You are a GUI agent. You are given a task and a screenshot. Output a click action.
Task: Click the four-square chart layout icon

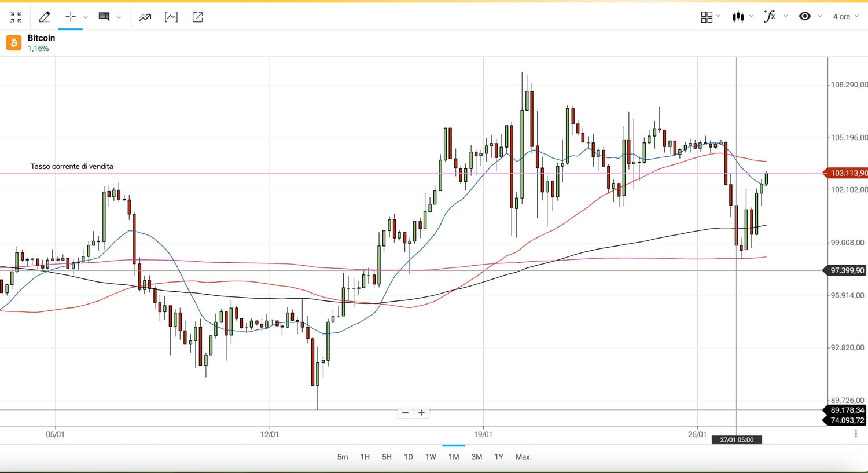[707, 17]
